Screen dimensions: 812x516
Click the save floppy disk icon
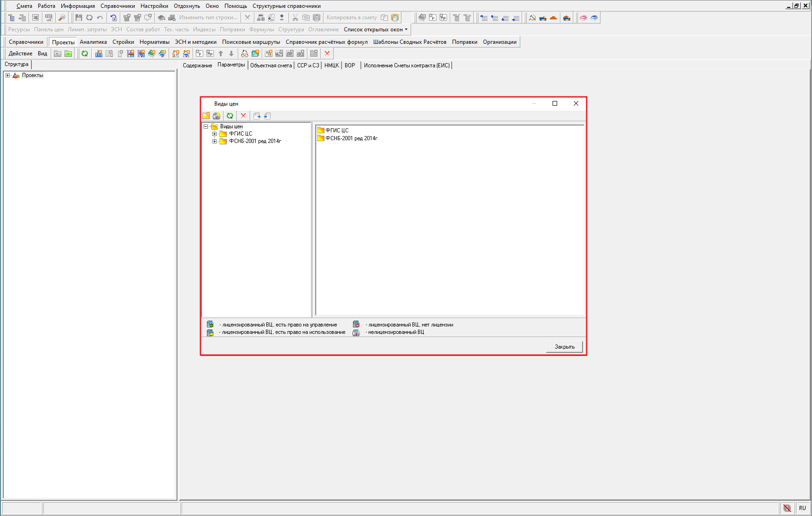click(x=79, y=18)
